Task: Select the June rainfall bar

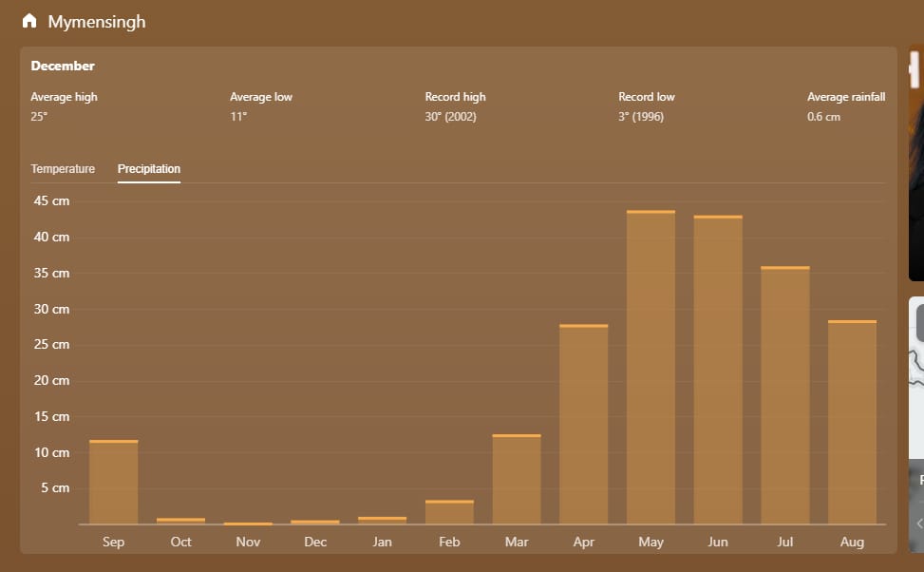Action: point(718,370)
